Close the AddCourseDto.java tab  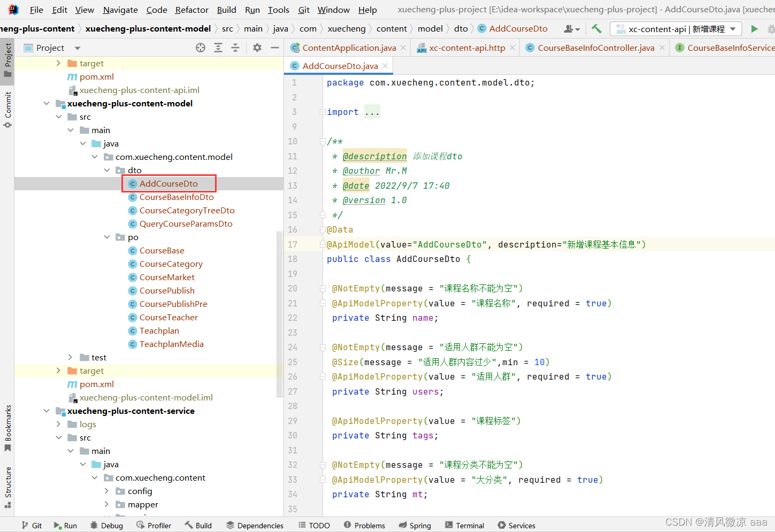385,66
